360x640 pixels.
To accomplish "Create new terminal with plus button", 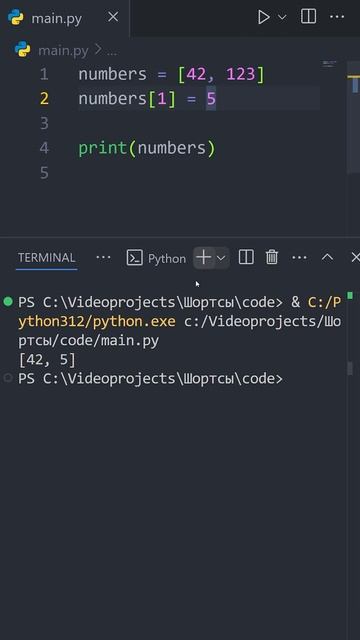I will (203, 258).
